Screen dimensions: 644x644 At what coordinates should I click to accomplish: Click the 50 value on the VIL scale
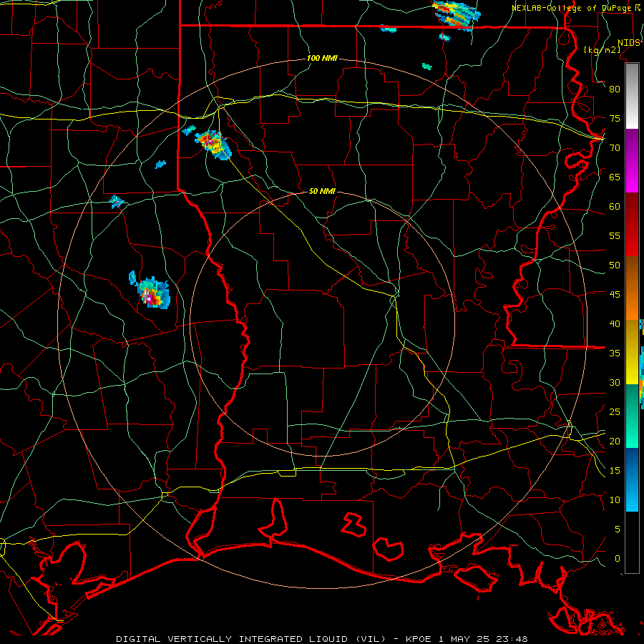point(615,265)
